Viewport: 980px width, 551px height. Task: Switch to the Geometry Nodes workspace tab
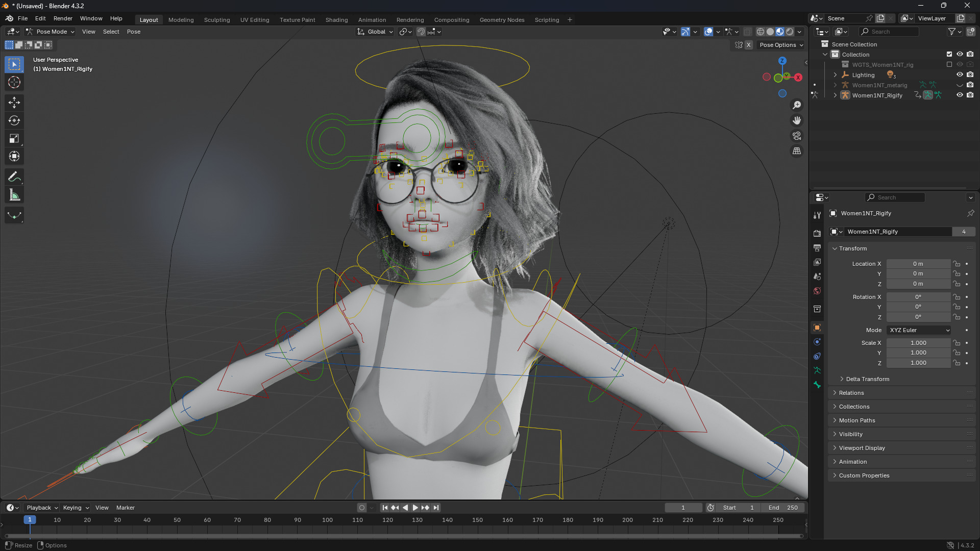point(502,20)
